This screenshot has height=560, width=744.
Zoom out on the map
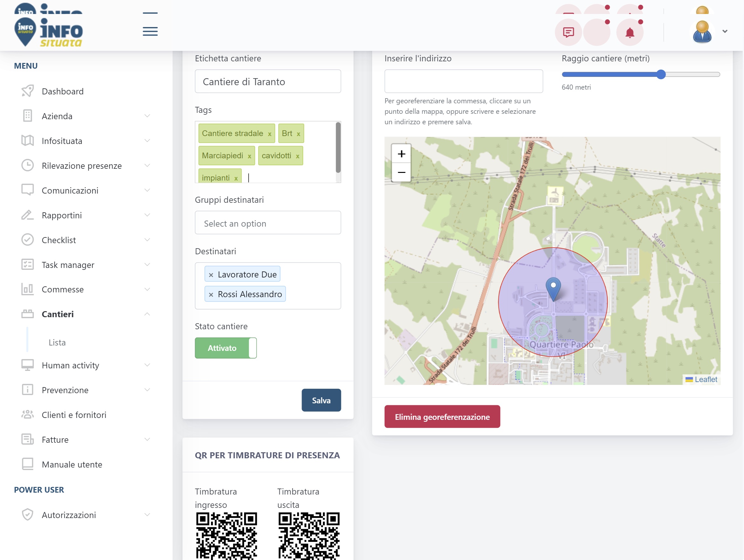[x=401, y=173]
